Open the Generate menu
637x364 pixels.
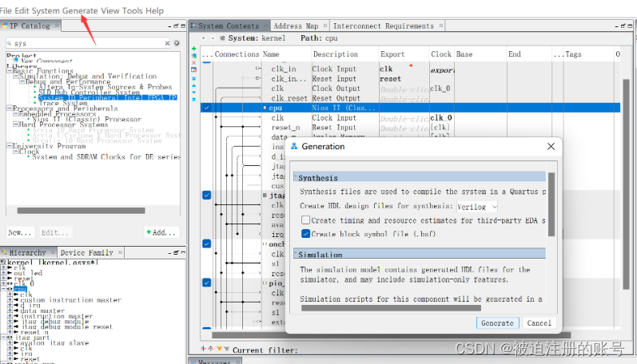(x=80, y=10)
